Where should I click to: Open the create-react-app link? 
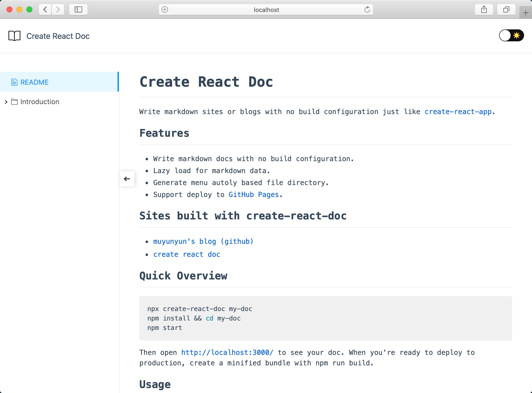(458, 112)
